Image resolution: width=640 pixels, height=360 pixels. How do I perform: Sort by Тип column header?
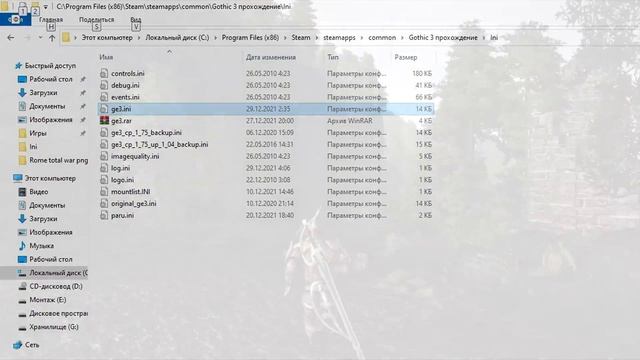click(333, 58)
